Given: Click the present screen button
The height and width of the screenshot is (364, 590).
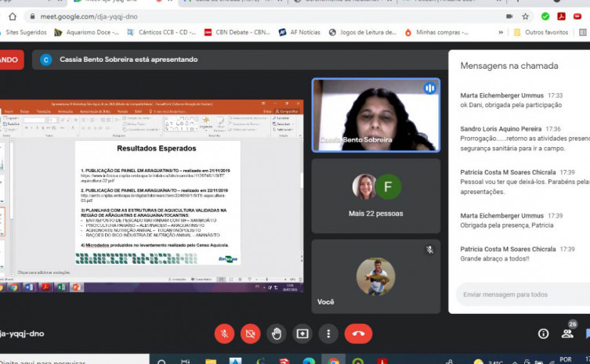Looking at the screenshot, I should pos(302,333).
